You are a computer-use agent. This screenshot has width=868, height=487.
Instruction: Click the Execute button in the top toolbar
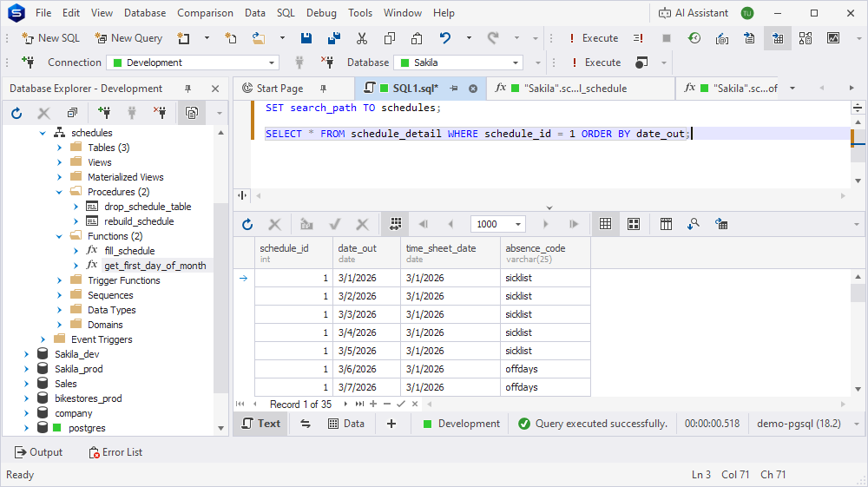point(594,38)
